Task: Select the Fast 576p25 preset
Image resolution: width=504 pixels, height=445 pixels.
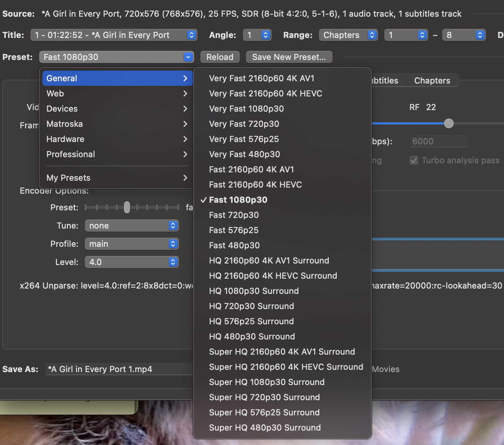Action: tap(282, 230)
